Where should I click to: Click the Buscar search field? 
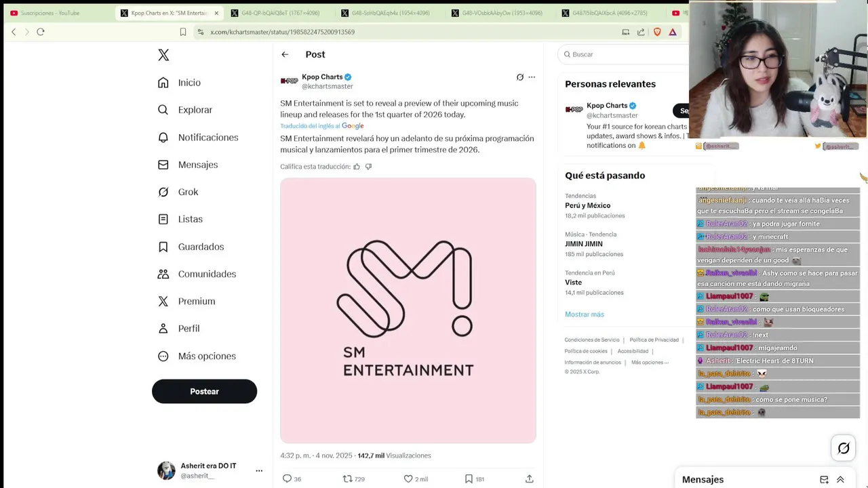[624, 54]
